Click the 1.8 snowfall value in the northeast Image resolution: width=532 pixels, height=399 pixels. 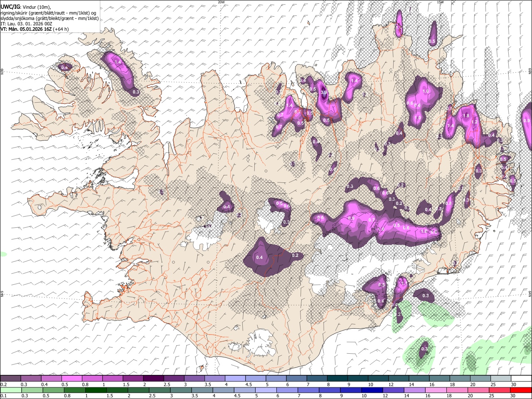click(466, 116)
